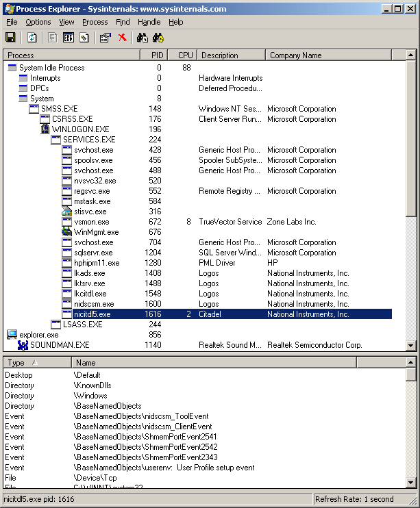Screen dimensions: 420x508
Task: Click the LSASS.EXE window icon
Action: click(x=55, y=325)
